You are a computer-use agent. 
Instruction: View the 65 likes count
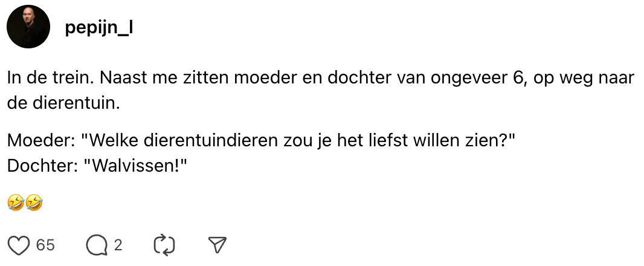pos(45,245)
